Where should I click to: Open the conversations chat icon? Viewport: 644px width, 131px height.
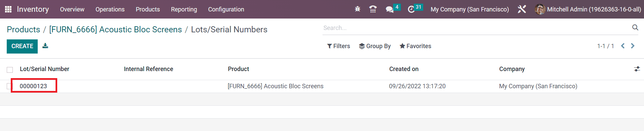coord(389,9)
